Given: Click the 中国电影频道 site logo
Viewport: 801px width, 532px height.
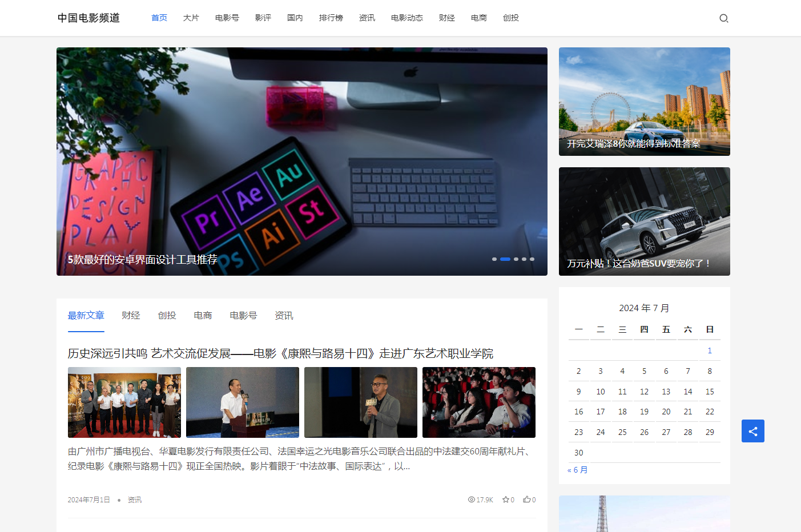Looking at the screenshot, I should coord(88,18).
